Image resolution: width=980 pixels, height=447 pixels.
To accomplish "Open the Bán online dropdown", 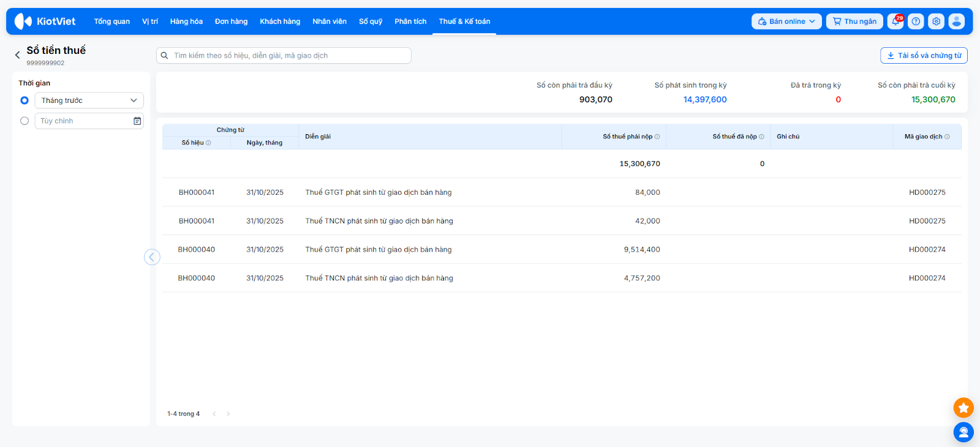I will (x=786, y=21).
